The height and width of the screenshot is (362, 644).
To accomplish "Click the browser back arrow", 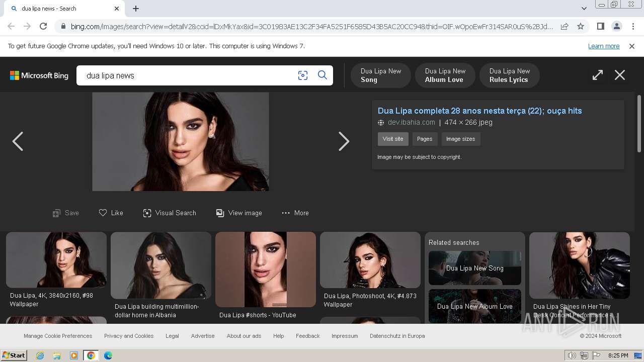I will (x=11, y=26).
